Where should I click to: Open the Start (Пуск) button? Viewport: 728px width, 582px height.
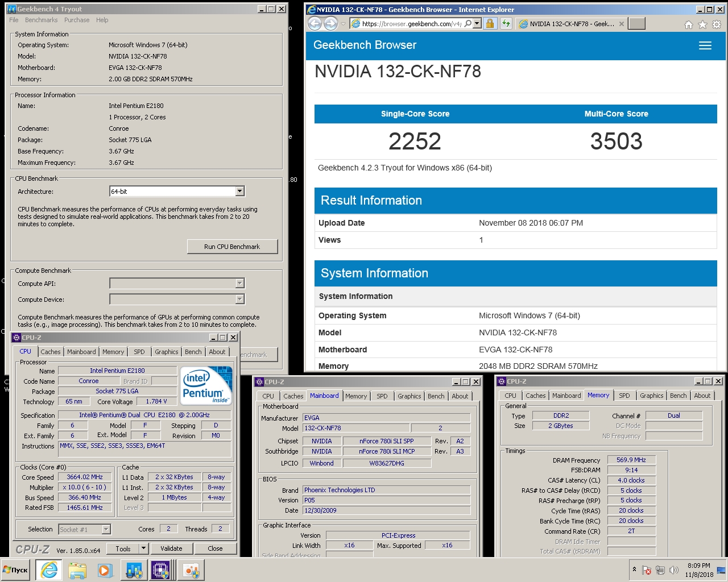click(x=15, y=570)
